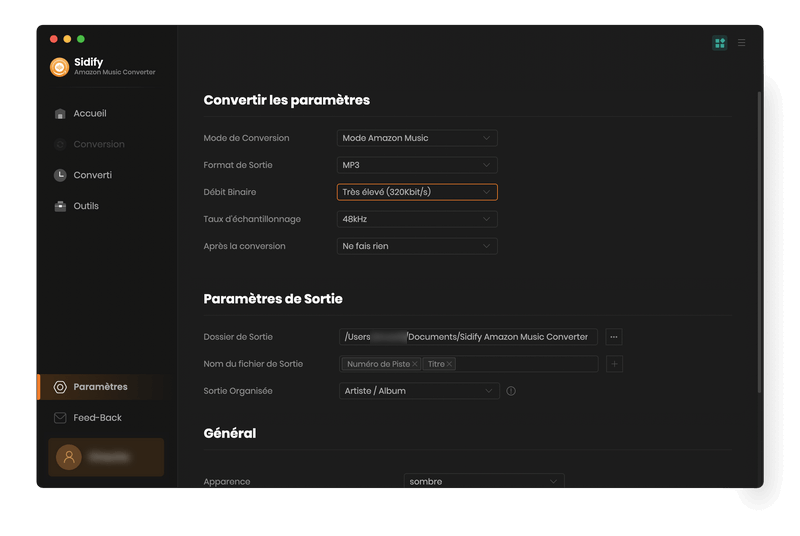Remove the Titre filename tag
This screenshot has height=536, width=800.
coord(449,364)
